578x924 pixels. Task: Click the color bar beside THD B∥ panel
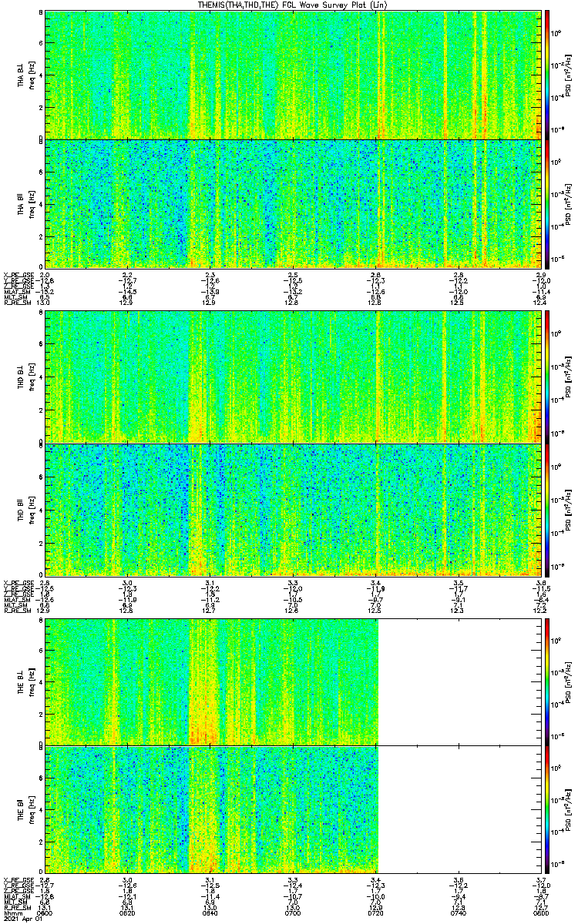547,510
